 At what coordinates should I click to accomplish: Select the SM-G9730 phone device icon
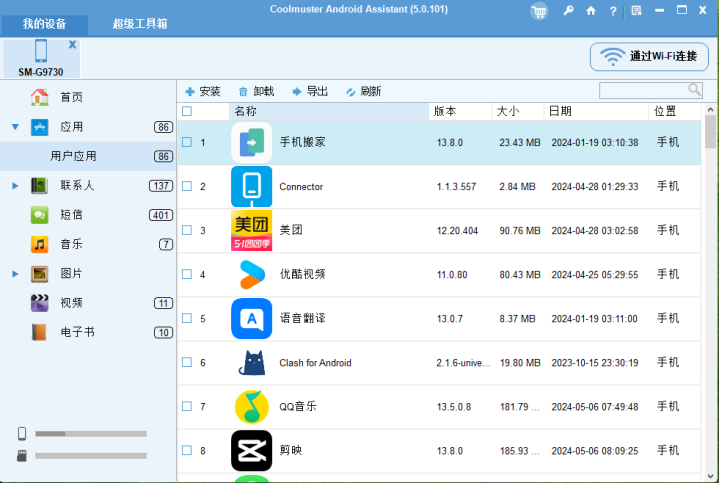(x=41, y=50)
